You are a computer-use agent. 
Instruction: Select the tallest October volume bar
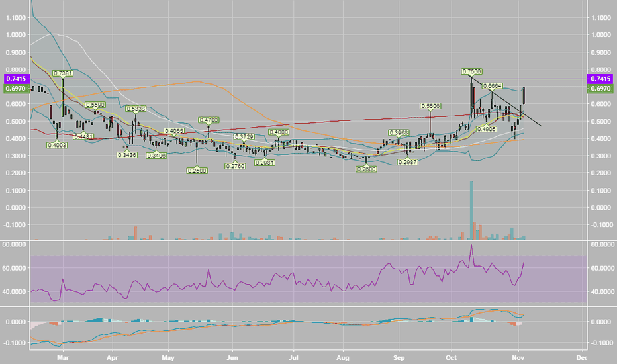pos(471,210)
